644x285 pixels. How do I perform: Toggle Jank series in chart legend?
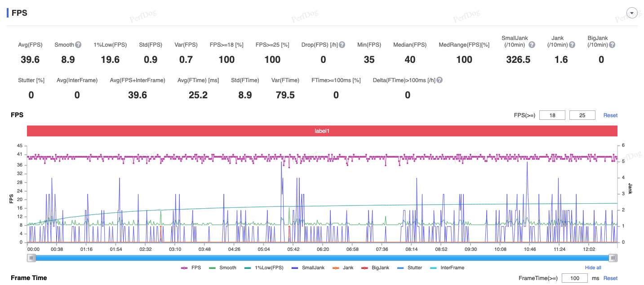(x=343, y=268)
